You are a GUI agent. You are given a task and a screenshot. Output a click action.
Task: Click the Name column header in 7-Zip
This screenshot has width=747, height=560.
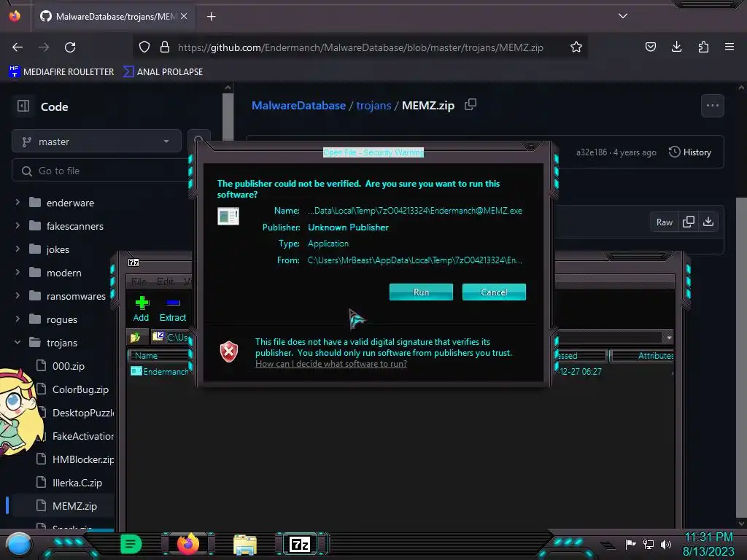click(x=160, y=356)
